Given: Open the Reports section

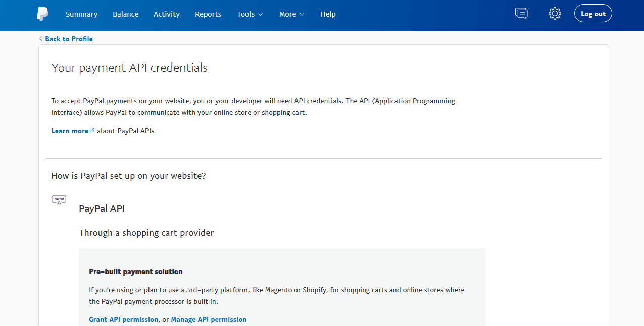Looking at the screenshot, I should coord(208,14).
